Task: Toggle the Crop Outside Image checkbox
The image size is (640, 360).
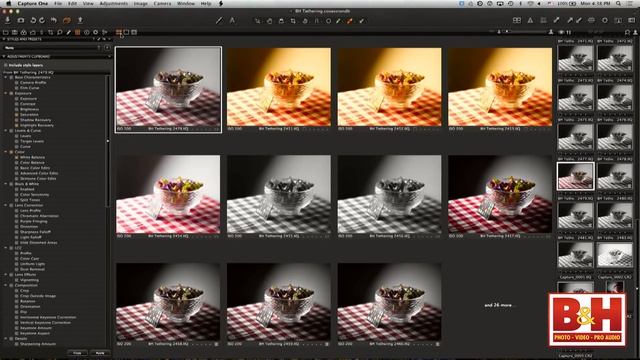Action: point(17,296)
